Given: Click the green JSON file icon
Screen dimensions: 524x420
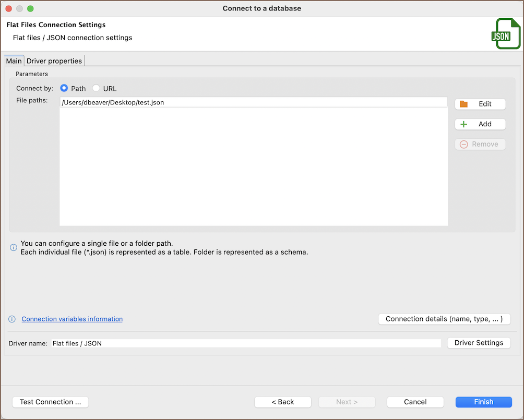Looking at the screenshot, I should [506, 34].
